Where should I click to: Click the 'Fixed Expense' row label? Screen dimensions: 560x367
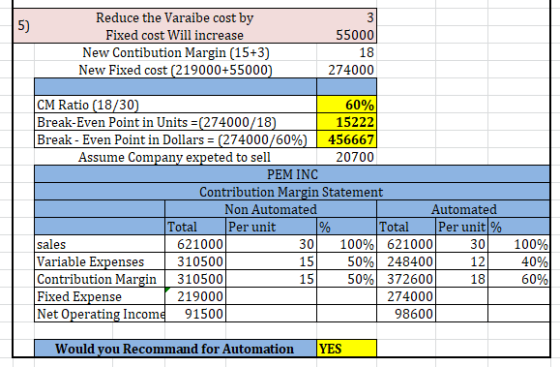point(100,296)
